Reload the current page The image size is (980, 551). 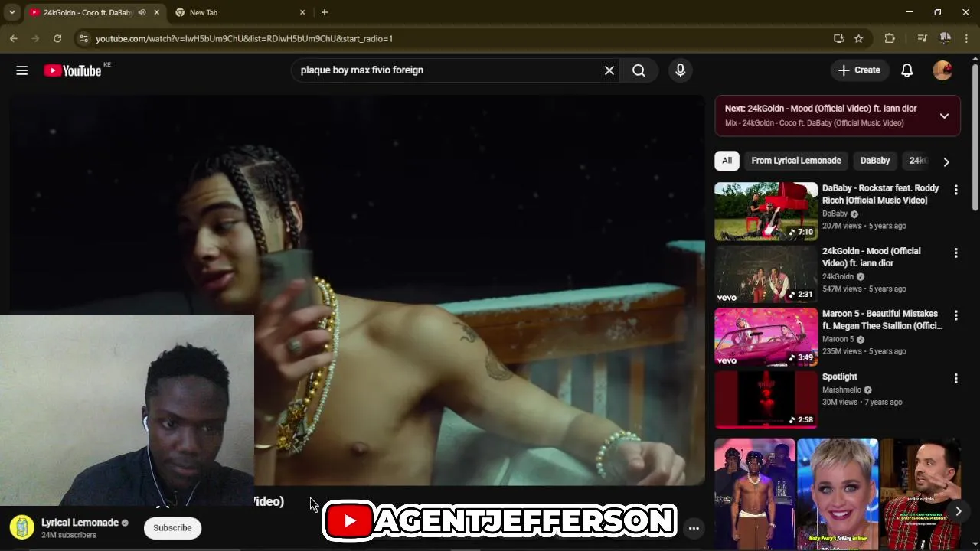point(57,38)
